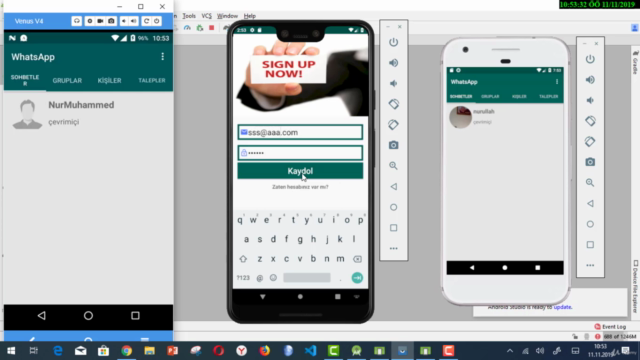Click the rotate/refresh icon in Venus V4 toolbar
Viewport: 640px width, 360px height.
point(146,21)
